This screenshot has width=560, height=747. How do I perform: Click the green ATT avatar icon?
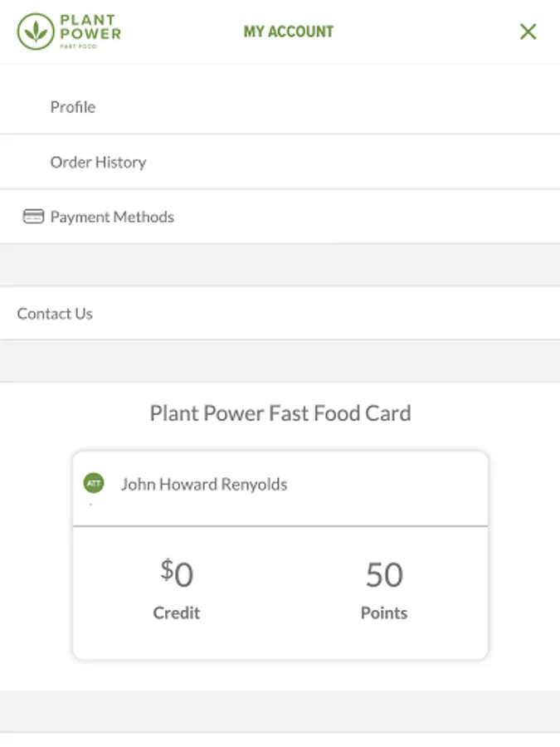pos(94,483)
